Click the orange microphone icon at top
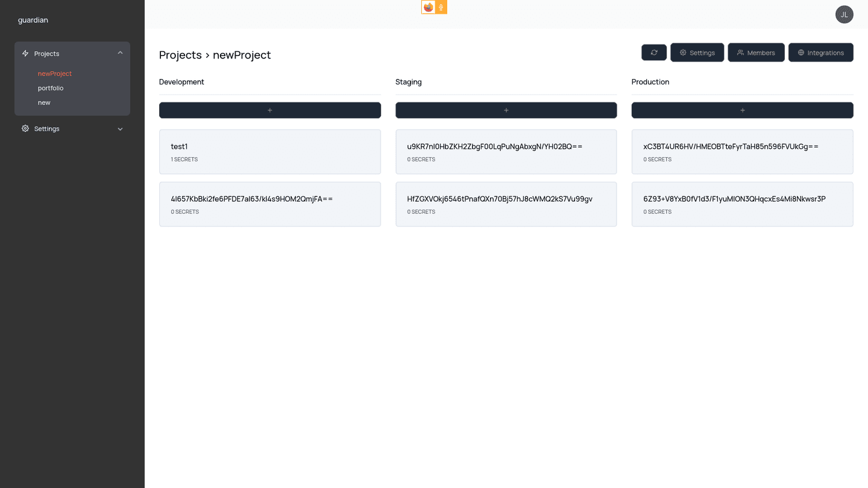868x488 pixels. [441, 7]
